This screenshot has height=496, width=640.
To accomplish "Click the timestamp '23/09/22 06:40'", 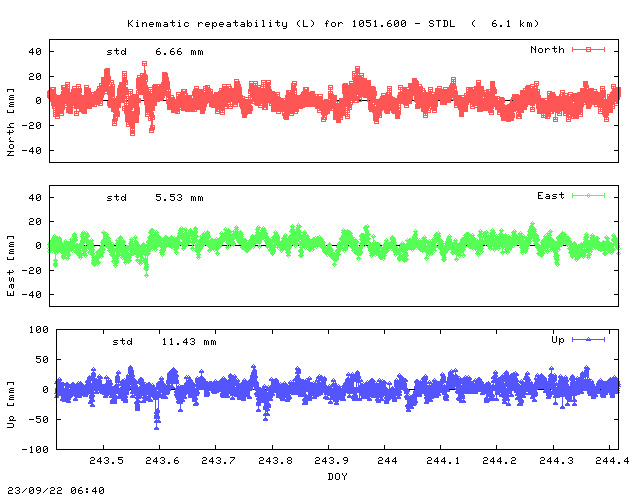I will pos(56,490).
